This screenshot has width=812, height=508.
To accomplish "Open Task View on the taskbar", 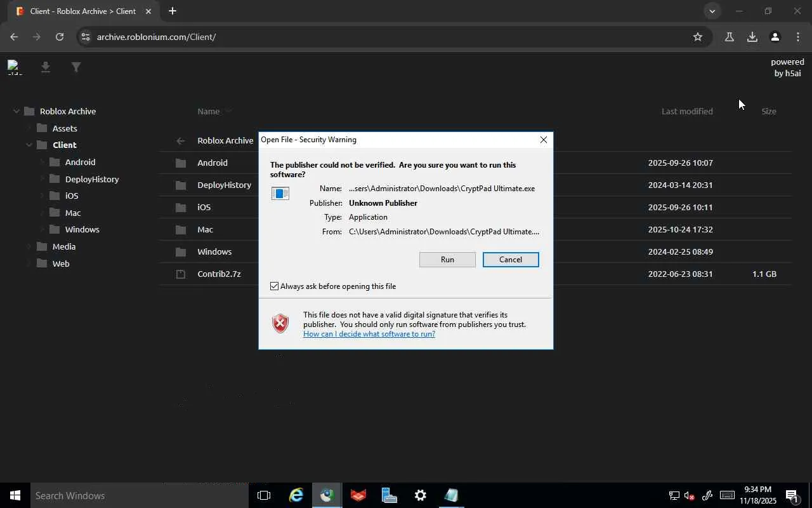I will click(264, 495).
